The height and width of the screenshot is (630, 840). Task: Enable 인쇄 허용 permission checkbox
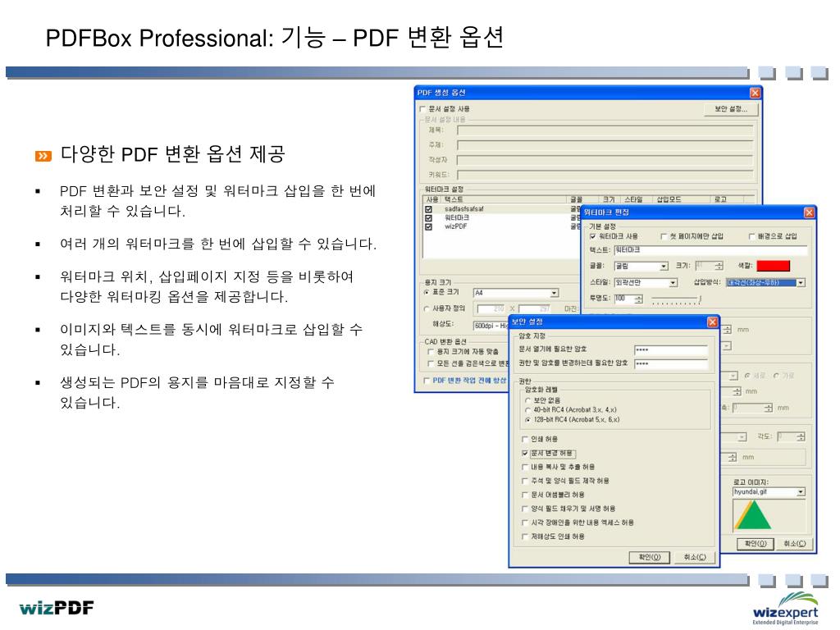coord(525,440)
